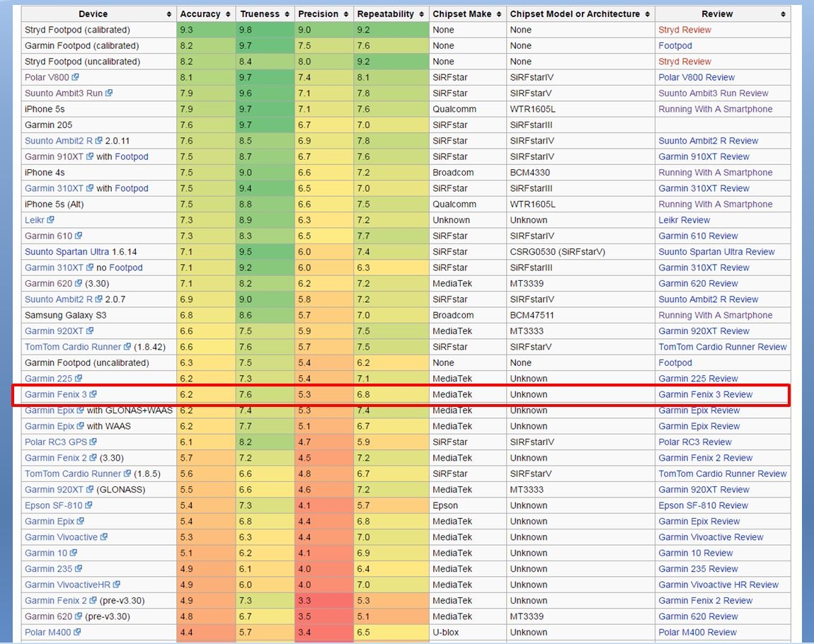Open the Garmin 10 Review link
The height and width of the screenshot is (644, 814).
(x=695, y=553)
